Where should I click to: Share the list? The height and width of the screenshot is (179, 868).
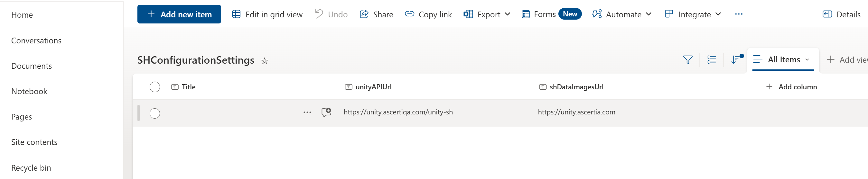coord(376,14)
